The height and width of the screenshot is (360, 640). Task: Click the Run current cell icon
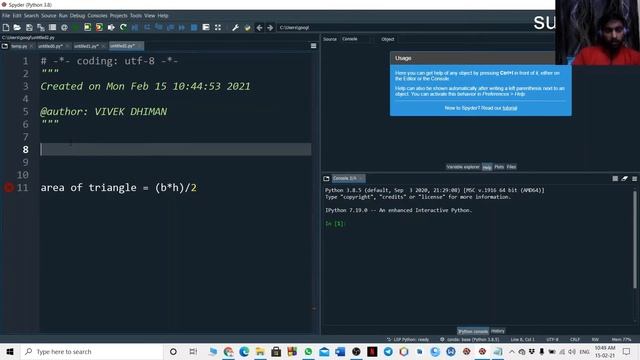88,27
